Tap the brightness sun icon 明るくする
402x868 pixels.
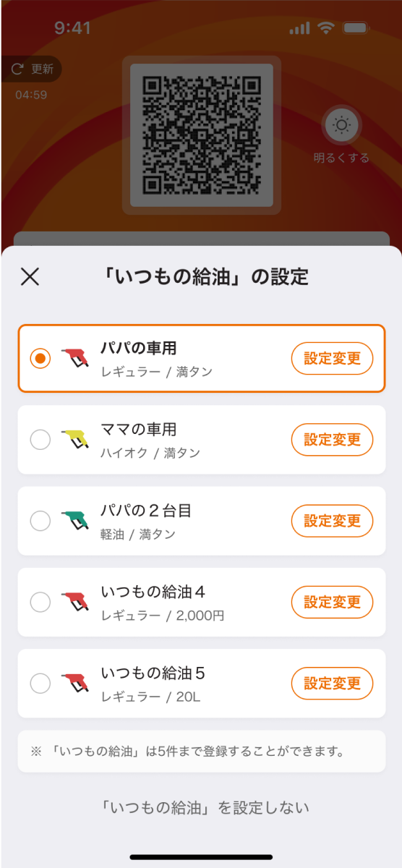(341, 125)
